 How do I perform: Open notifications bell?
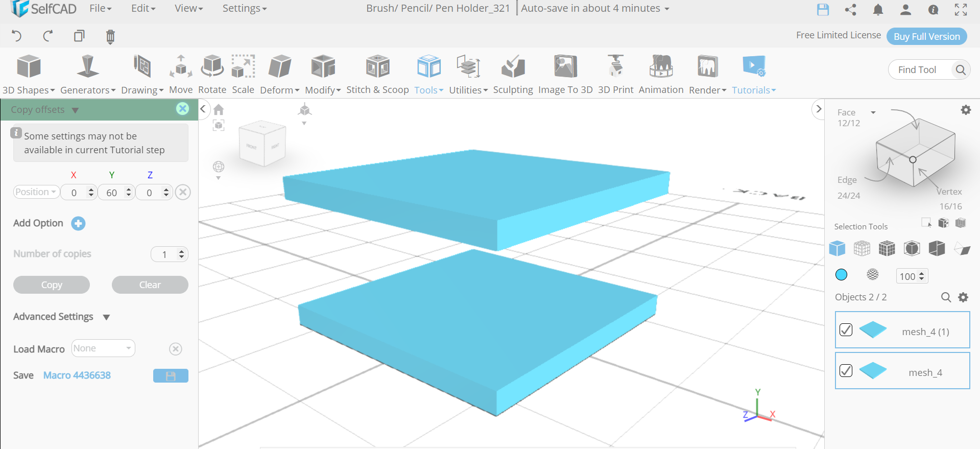point(878,9)
